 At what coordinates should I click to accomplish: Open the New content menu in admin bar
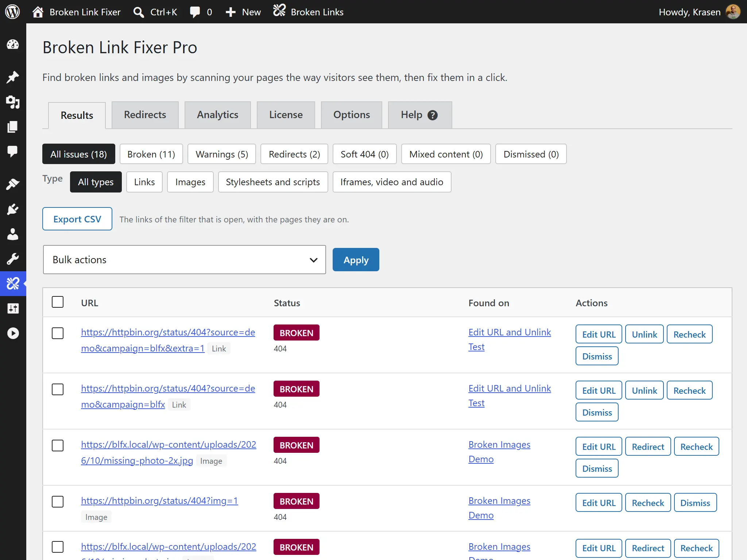[243, 12]
